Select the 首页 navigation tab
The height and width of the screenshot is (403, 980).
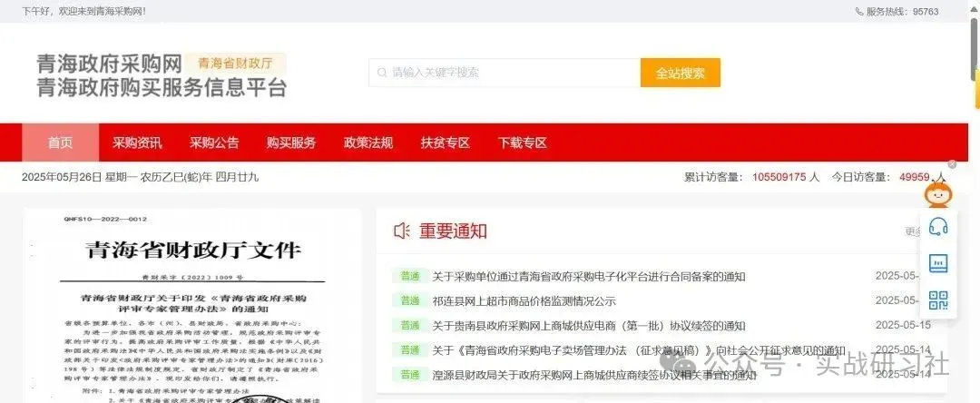pyautogui.click(x=60, y=143)
